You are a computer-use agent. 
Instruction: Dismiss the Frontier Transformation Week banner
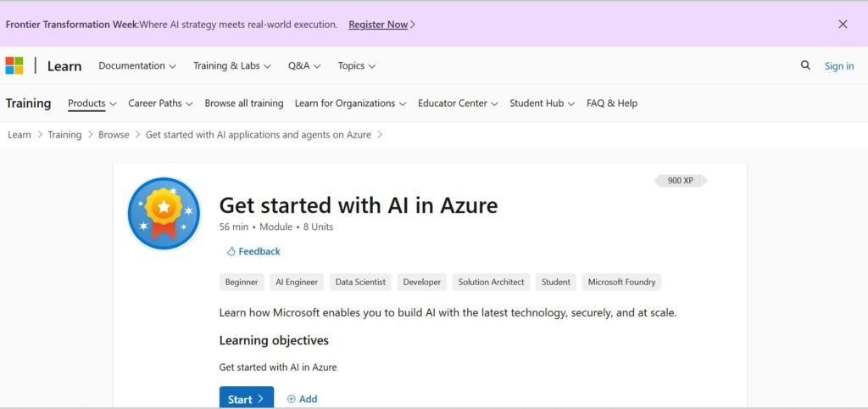pos(843,25)
